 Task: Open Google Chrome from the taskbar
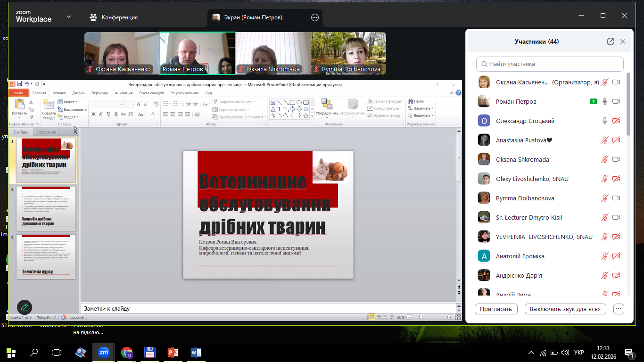[x=127, y=352]
